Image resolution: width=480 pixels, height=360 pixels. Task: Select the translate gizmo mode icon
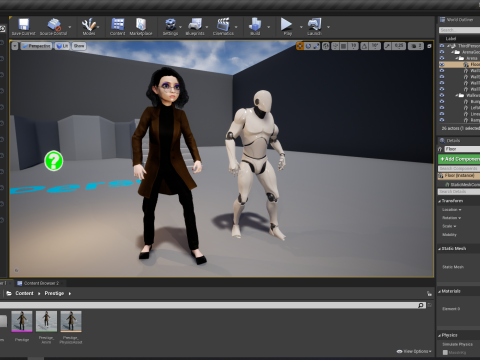(x=300, y=46)
